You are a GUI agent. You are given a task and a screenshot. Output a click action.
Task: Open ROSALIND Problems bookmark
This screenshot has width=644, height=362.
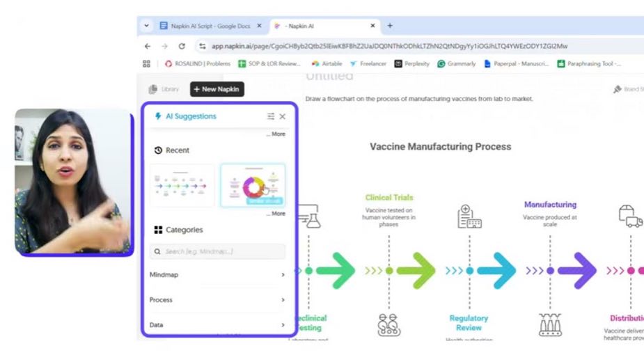coord(198,63)
